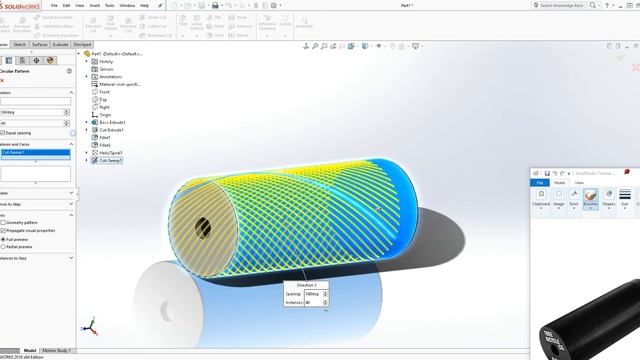Click the Search Knowledge Base field
This screenshot has height=360, width=640.
pos(561,5)
